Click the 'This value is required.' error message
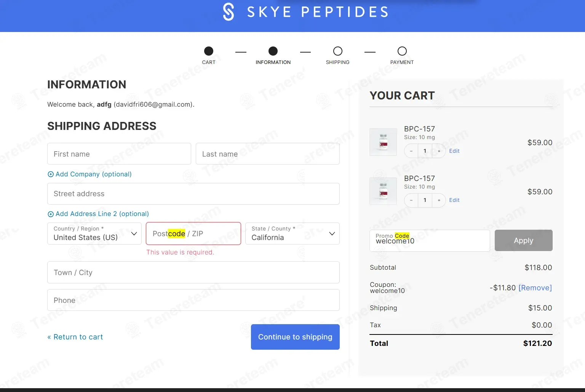Image resolution: width=585 pixels, height=392 pixels. 180,252
